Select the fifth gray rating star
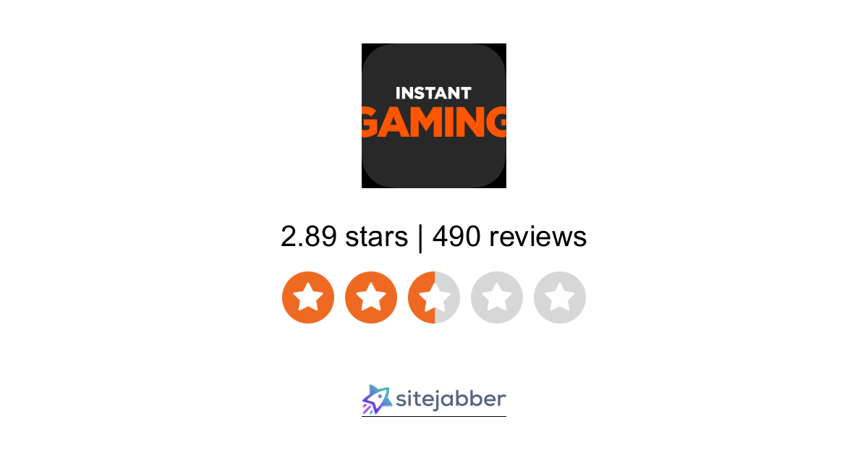Image resolution: width=868 pixels, height=456 pixels. point(560,297)
